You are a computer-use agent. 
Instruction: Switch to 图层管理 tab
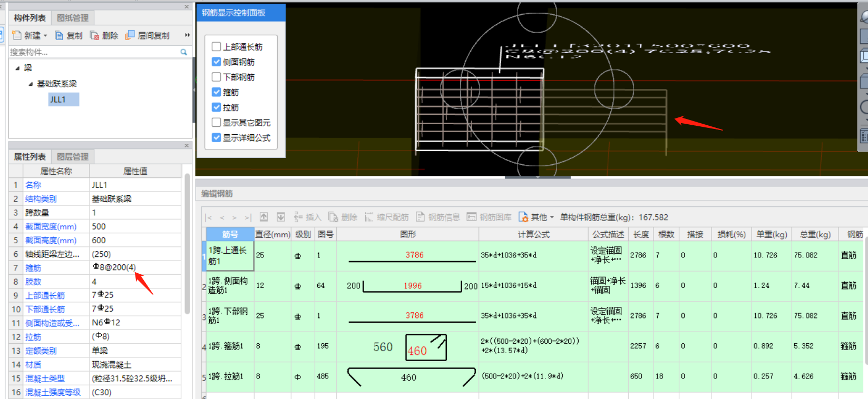(x=73, y=157)
